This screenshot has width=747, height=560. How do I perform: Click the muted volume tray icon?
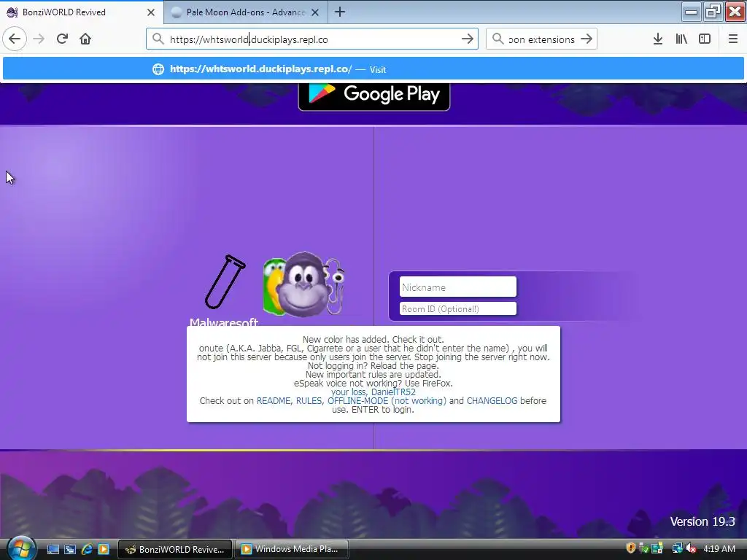pyautogui.click(x=691, y=548)
